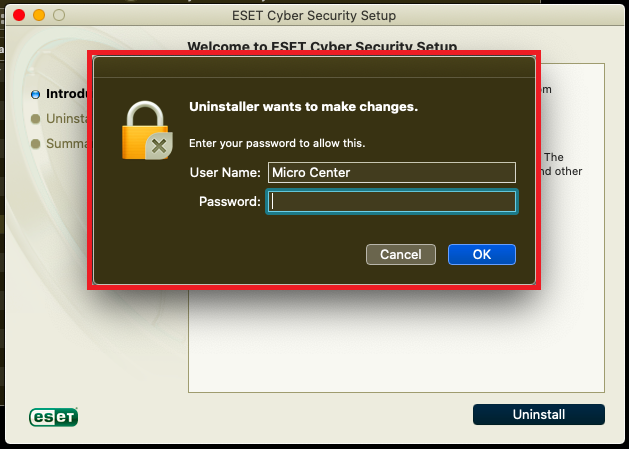
Task: Click the 'Password:' label text
Action: (x=229, y=201)
